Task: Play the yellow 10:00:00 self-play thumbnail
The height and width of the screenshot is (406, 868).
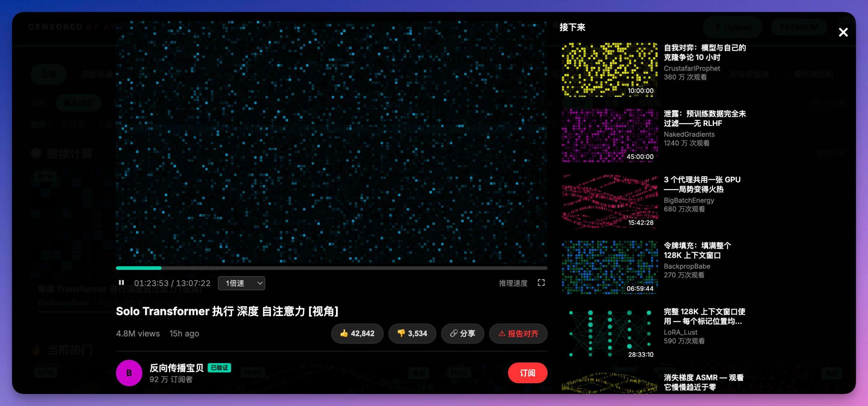Action: (x=609, y=69)
